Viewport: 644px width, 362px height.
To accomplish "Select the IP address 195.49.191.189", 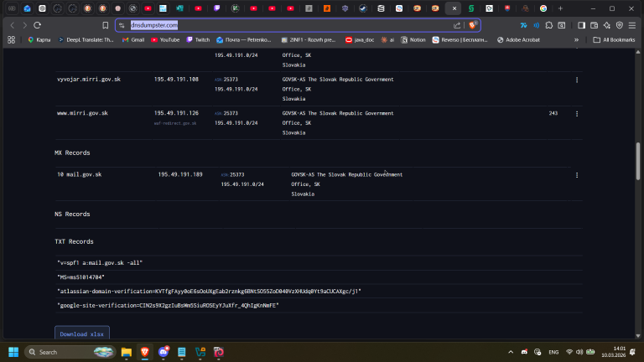I will [x=180, y=174].
